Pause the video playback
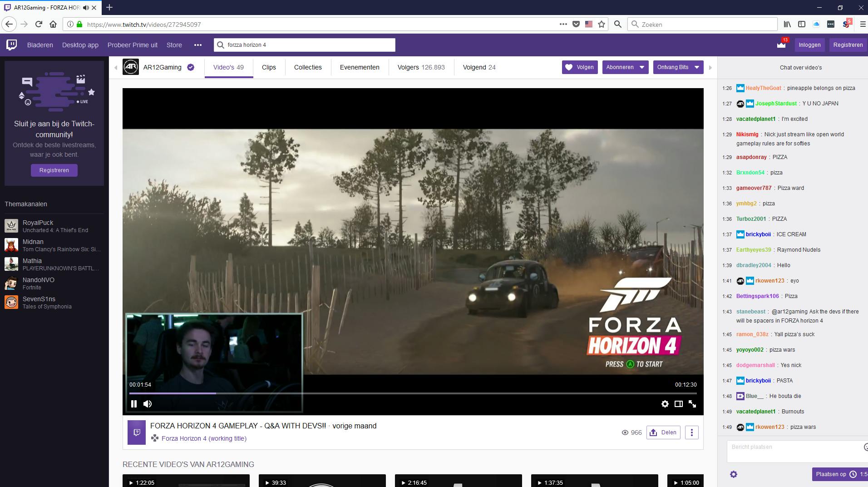The image size is (868, 487). coord(134,403)
